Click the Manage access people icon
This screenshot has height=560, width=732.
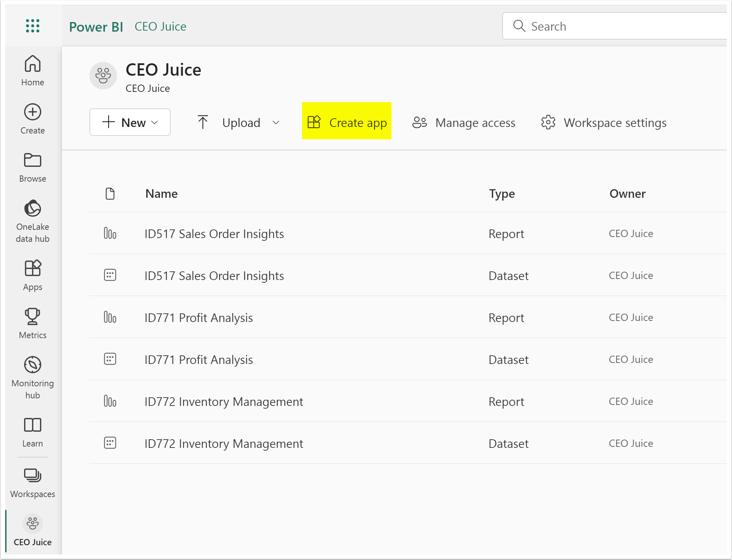click(x=419, y=122)
